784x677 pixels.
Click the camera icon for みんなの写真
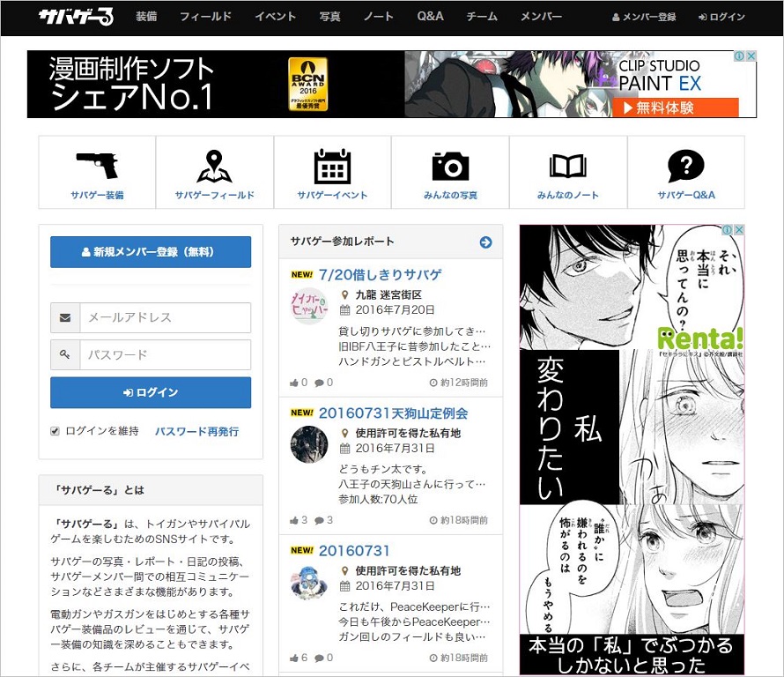(x=450, y=166)
